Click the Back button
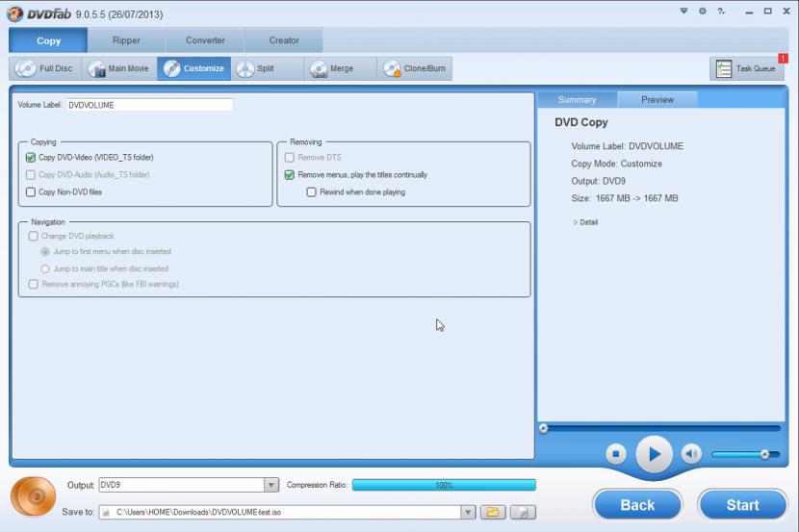799x532 pixels. coord(637,504)
